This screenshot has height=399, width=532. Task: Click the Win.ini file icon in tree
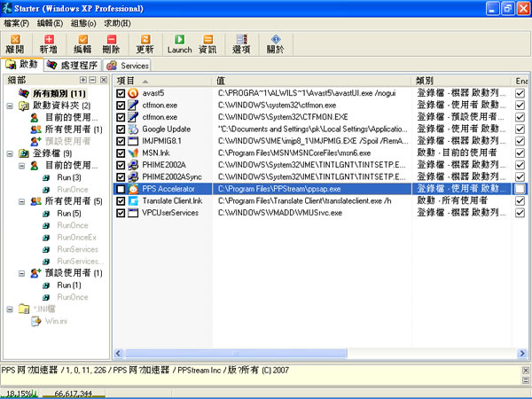(36, 321)
